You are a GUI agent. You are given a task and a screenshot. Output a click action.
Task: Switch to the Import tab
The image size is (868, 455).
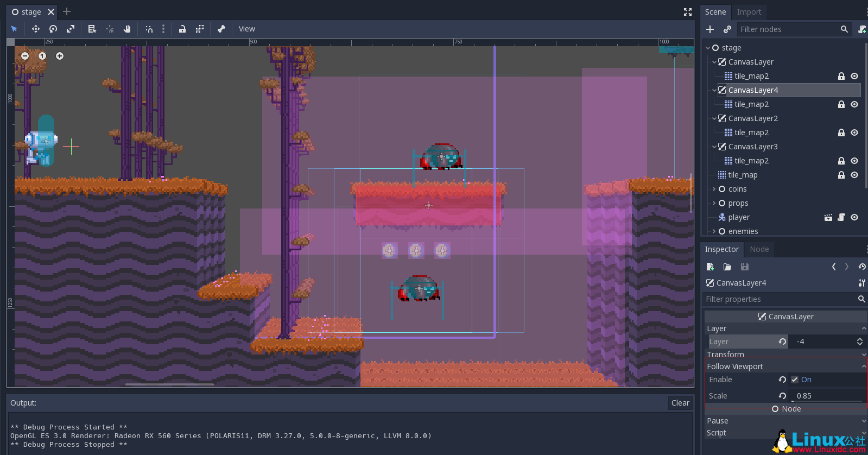[x=749, y=12]
